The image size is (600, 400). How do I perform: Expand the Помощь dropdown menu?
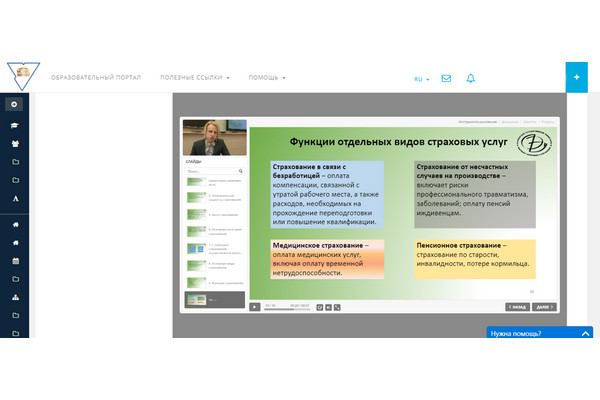click(267, 77)
